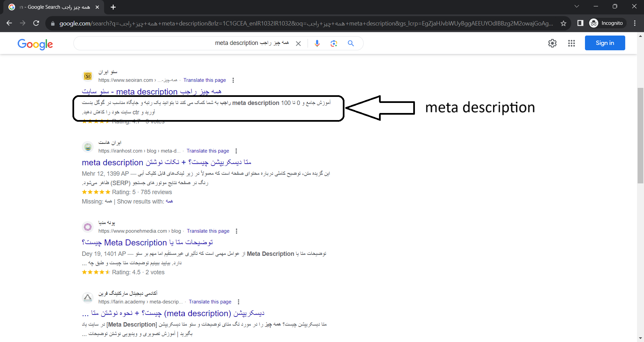Open the browser side panel icon
The width and height of the screenshot is (644, 342).
580,23
